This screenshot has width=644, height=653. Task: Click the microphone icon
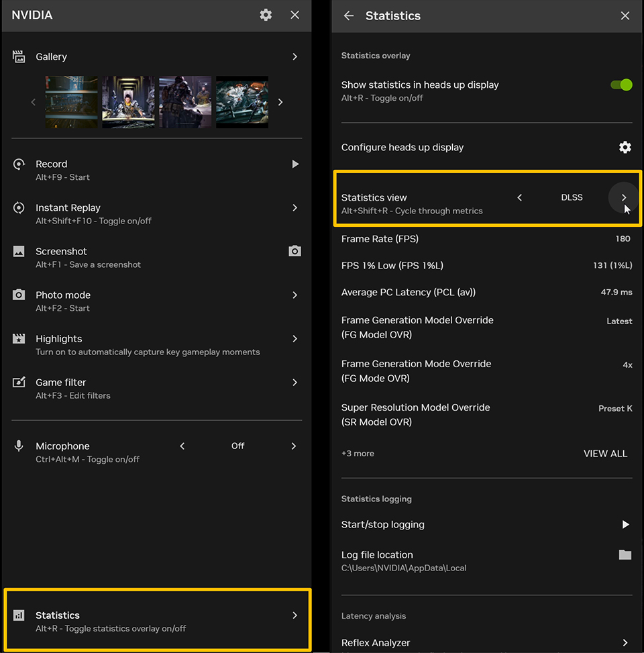pos(19,446)
